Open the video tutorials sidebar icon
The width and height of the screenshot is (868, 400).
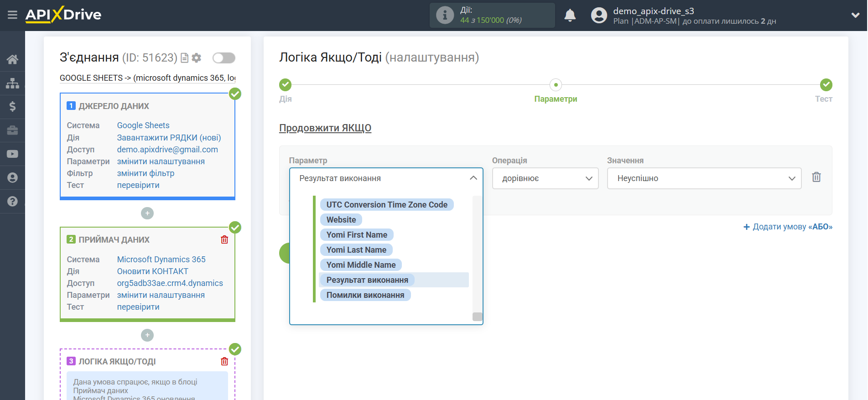tap(12, 154)
